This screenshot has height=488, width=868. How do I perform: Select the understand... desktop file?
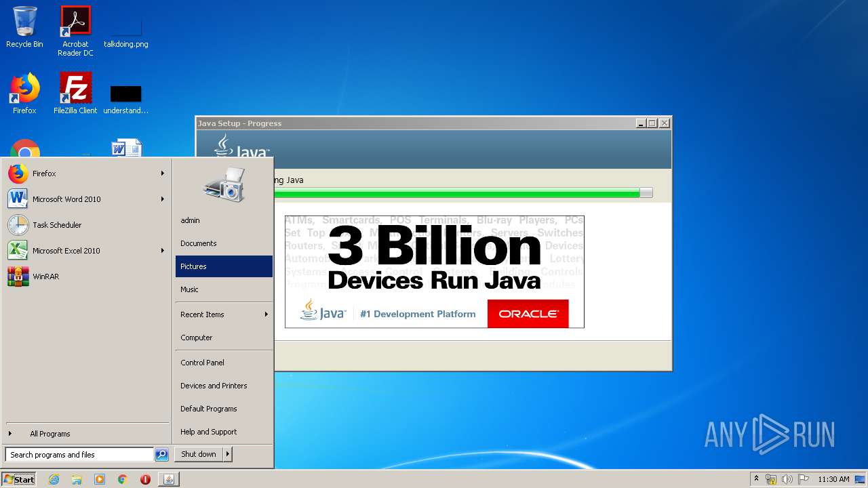[126, 99]
